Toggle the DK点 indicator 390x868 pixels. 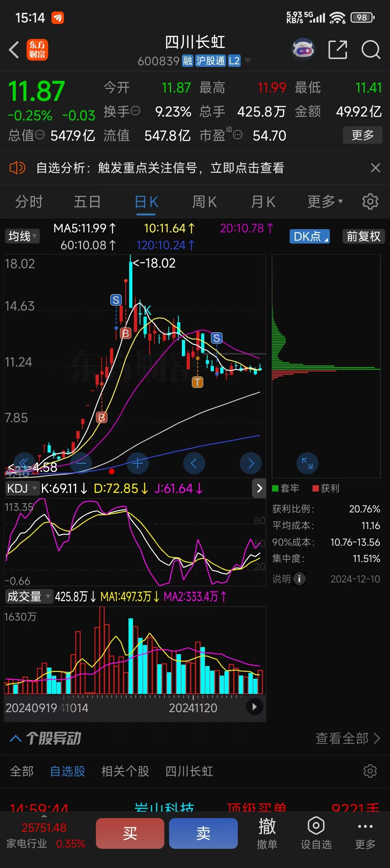coord(309,236)
